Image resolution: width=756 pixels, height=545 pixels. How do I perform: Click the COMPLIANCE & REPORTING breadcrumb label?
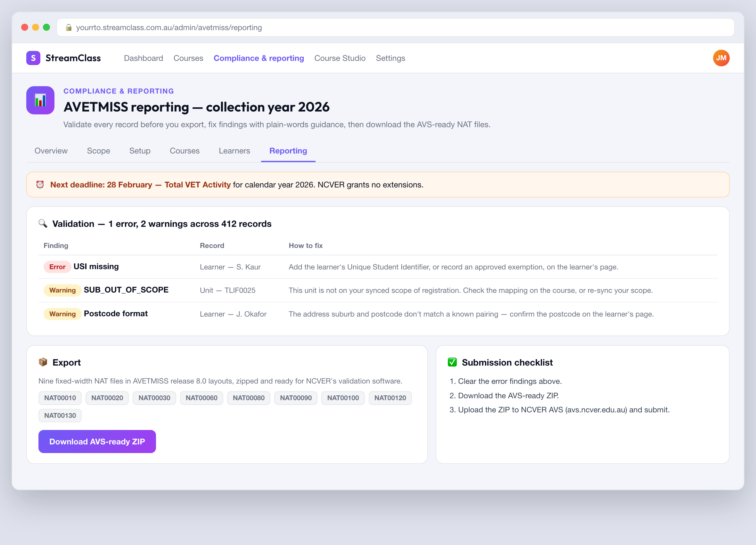[x=119, y=91]
